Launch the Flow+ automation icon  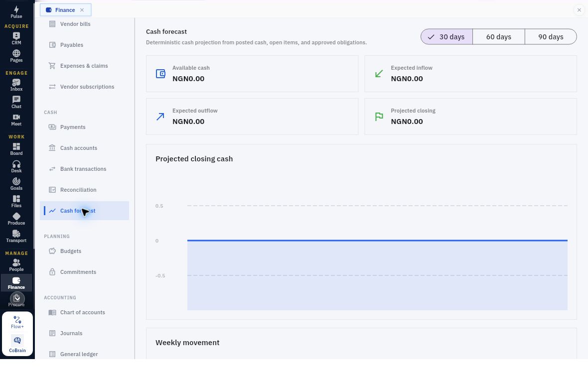pyautogui.click(x=17, y=322)
